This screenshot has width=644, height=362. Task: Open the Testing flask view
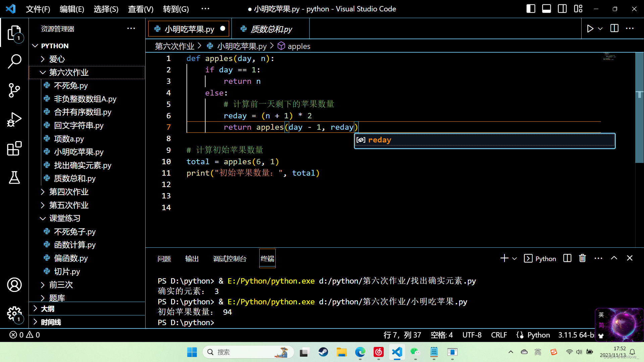[14, 177]
